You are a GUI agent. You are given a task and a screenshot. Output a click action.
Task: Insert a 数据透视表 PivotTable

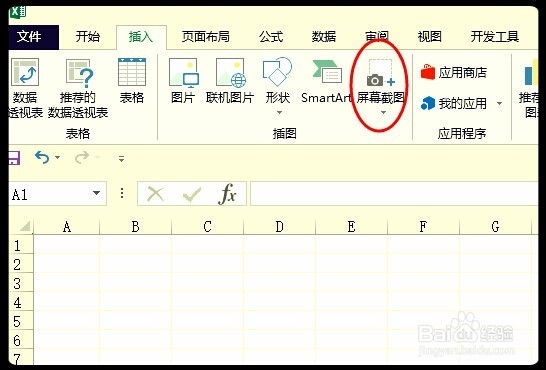click(25, 88)
